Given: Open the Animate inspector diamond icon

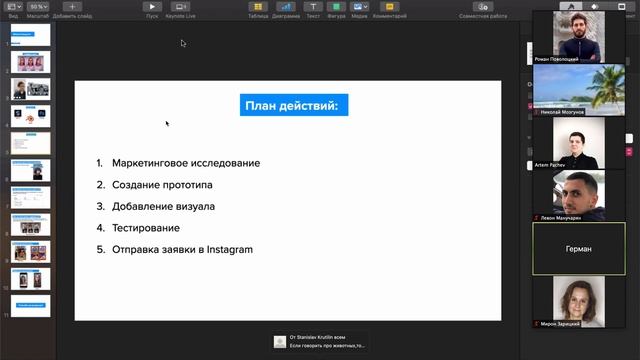Looking at the screenshot, I should pos(594,6).
